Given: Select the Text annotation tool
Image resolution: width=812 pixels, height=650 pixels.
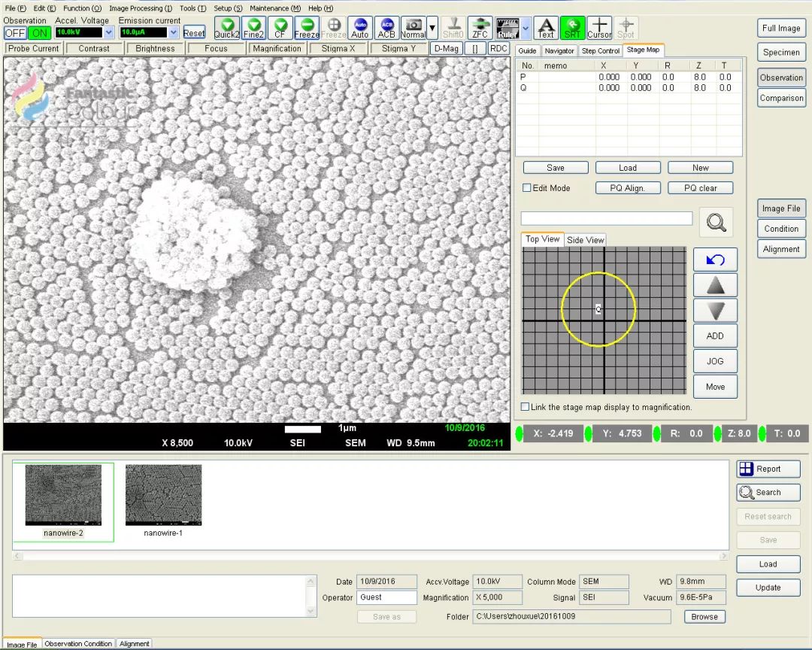Looking at the screenshot, I should pyautogui.click(x=546, y=29).
